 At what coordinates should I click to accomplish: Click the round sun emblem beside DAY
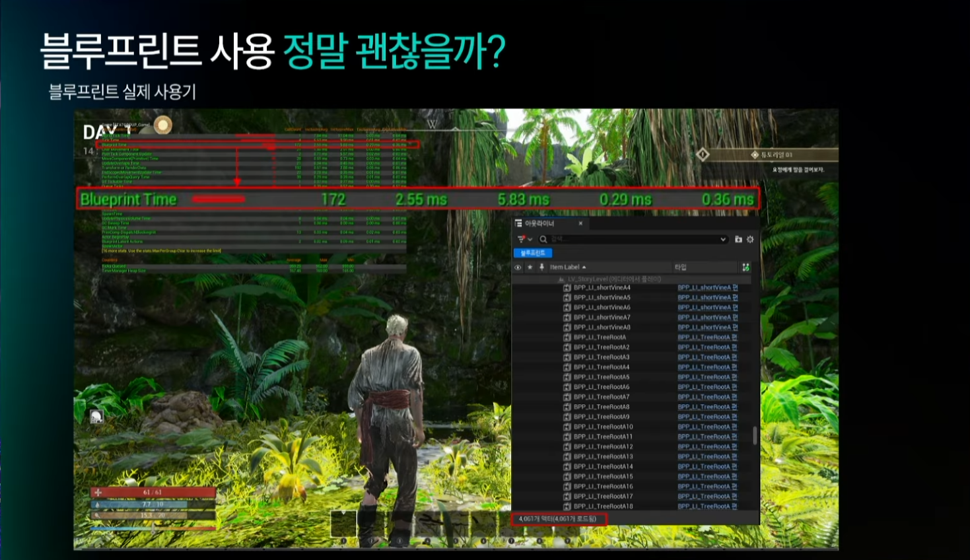coord(162,124)
